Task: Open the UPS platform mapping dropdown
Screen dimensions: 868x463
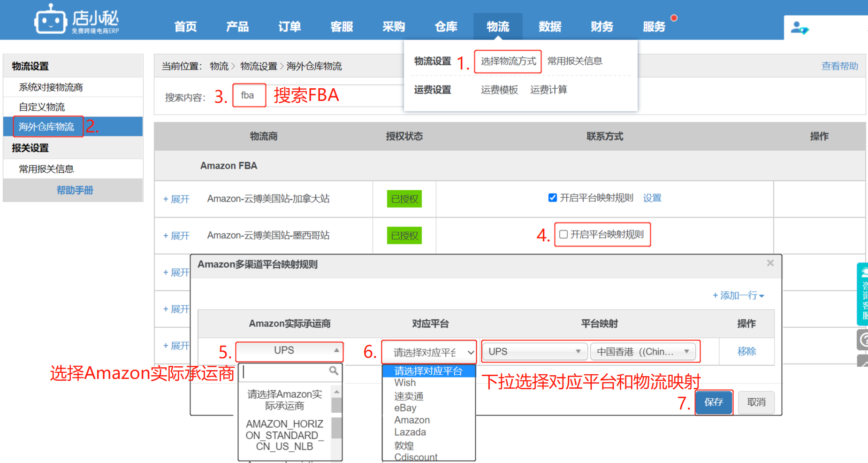Action: 535,352
